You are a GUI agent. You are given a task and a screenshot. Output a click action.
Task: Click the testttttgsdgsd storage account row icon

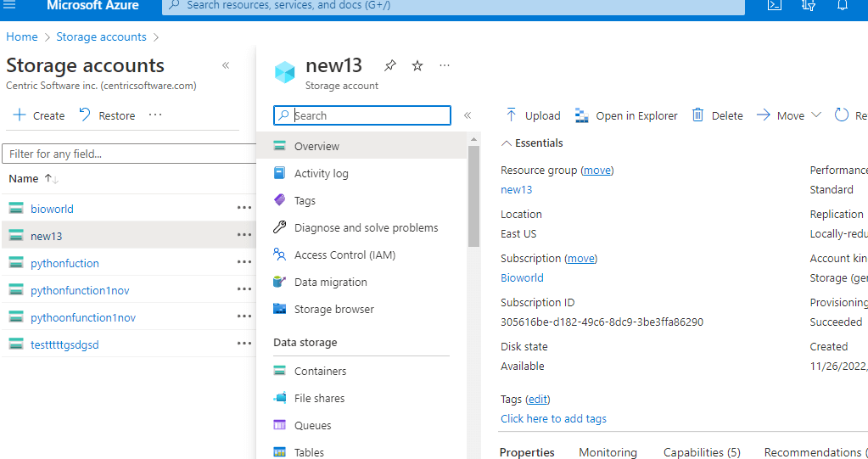[16, 344]
